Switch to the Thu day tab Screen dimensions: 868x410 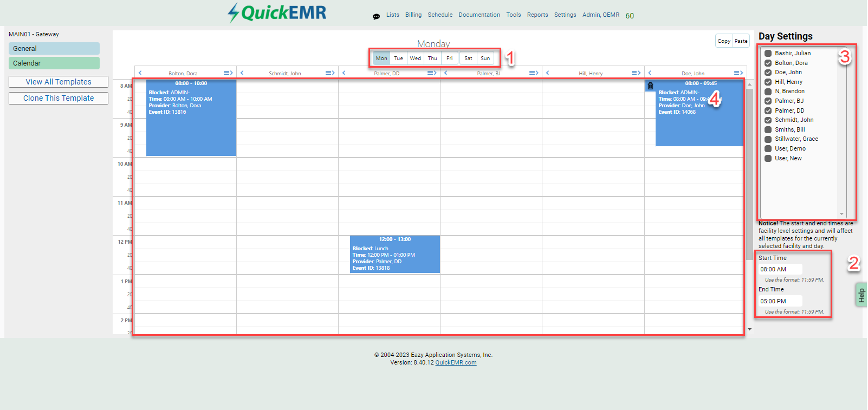click(432, 58)
